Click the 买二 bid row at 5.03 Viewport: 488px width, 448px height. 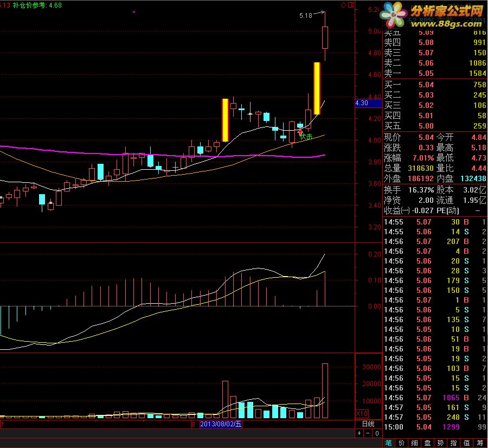click(x=435, y=95)
